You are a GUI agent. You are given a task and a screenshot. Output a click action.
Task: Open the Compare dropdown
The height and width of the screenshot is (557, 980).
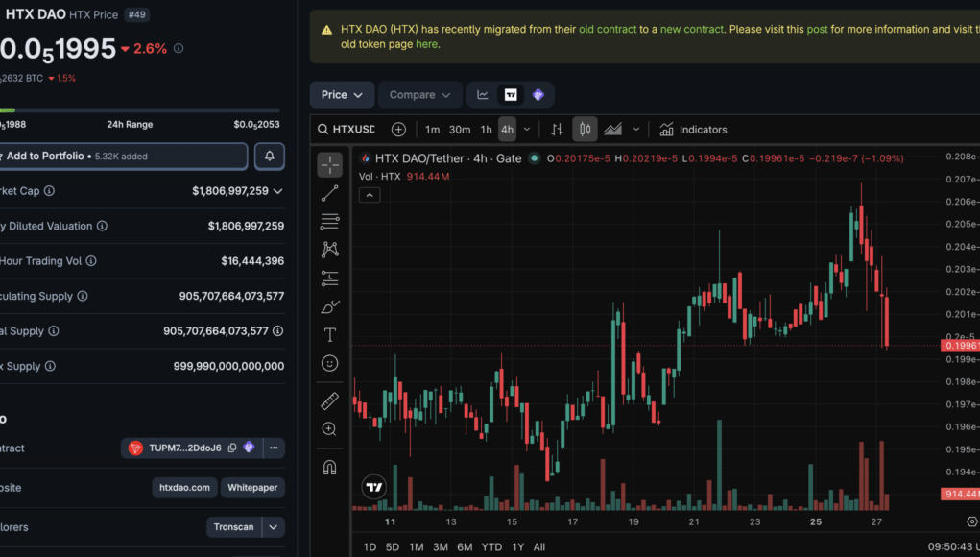(x=419, y=94)
